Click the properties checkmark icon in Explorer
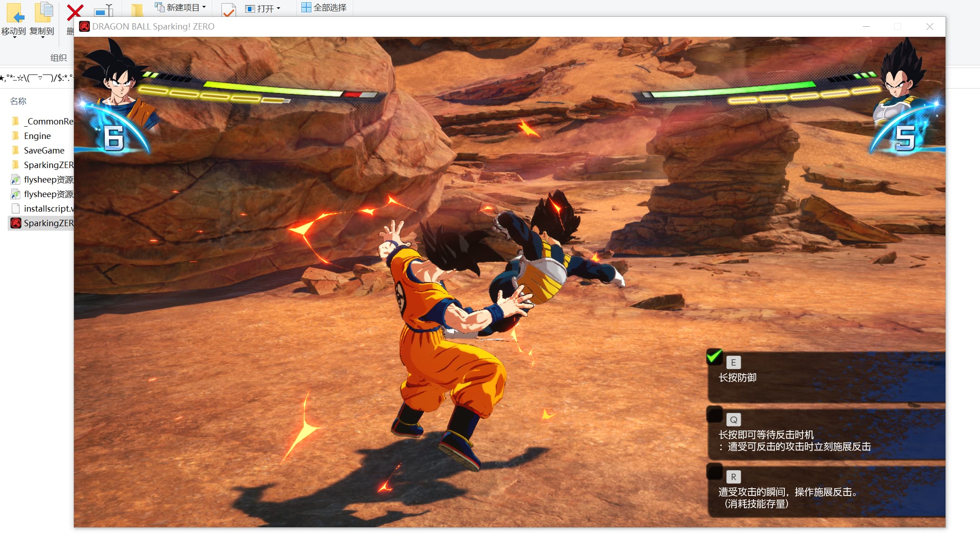 point(228,10)
